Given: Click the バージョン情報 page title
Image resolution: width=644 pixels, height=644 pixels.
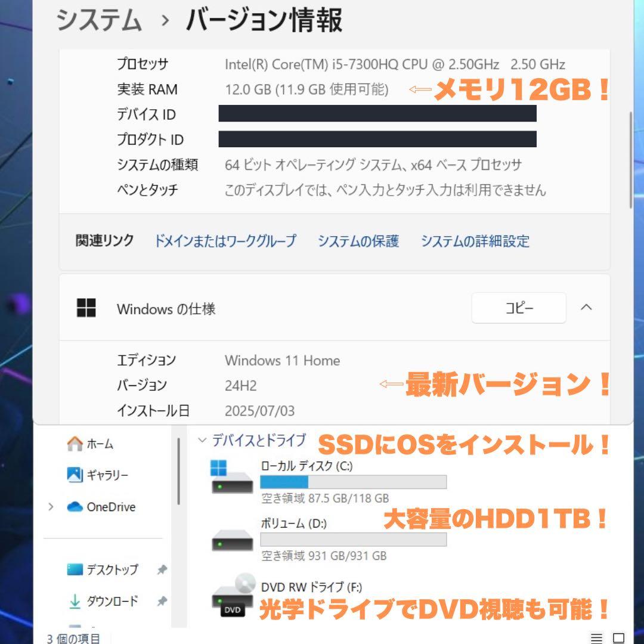Looking at the screenshot, I should click(x=264, y=20).
